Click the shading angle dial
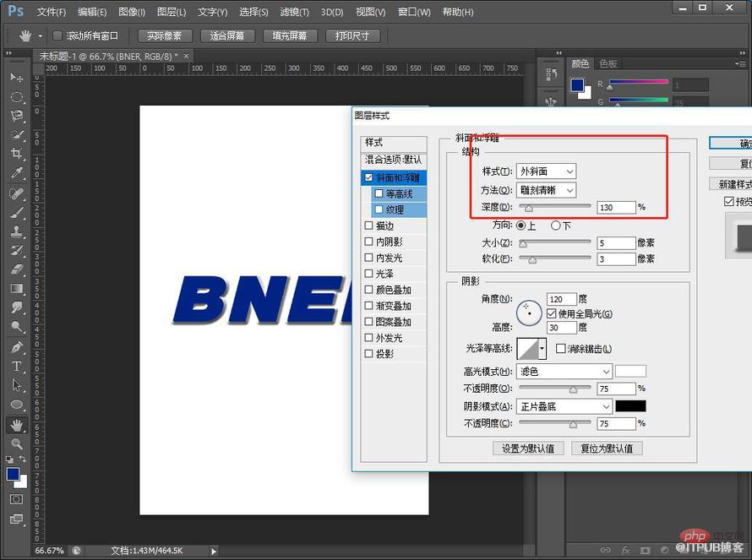 coord(529,313)
